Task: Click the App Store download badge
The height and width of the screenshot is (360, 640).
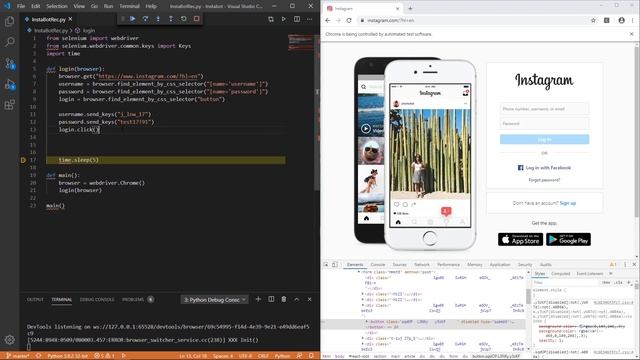Action: tap(520, 239)
